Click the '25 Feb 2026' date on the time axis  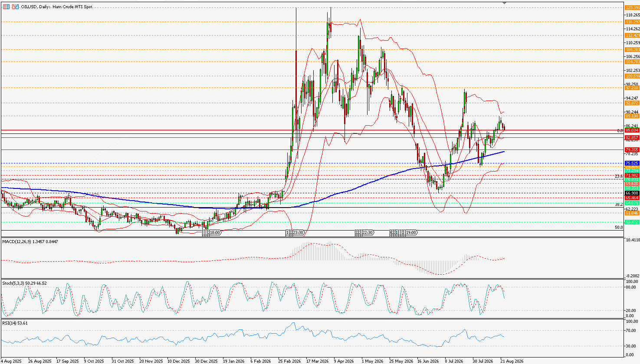click(289, 361)
